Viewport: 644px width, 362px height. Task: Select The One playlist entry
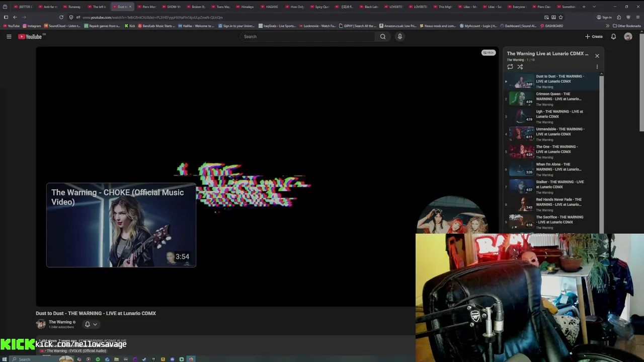[x=552, y=151]
